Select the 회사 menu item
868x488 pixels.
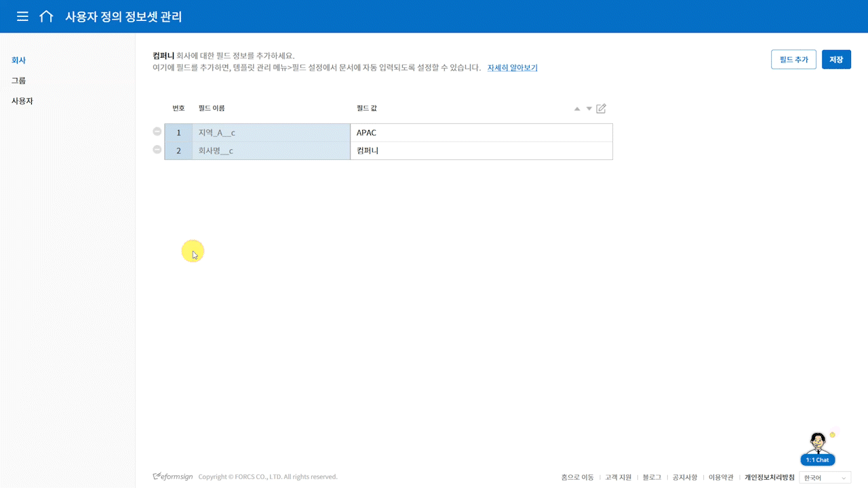[19, 60]
